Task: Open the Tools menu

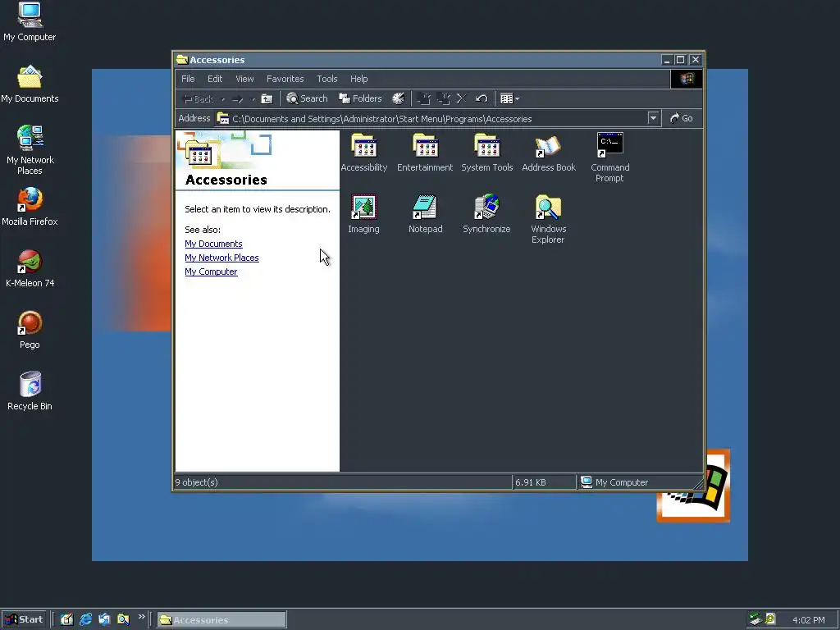Action: 326,79
